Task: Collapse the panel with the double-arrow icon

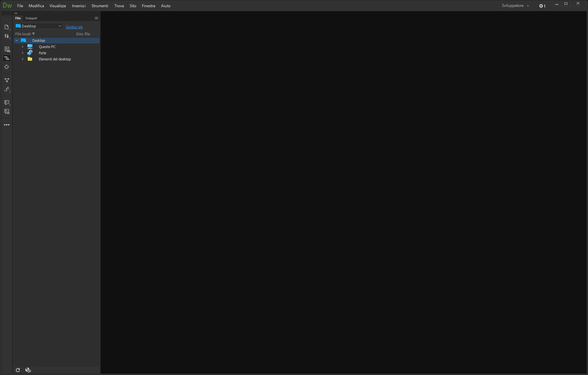Action: click(x=16, y=13)
